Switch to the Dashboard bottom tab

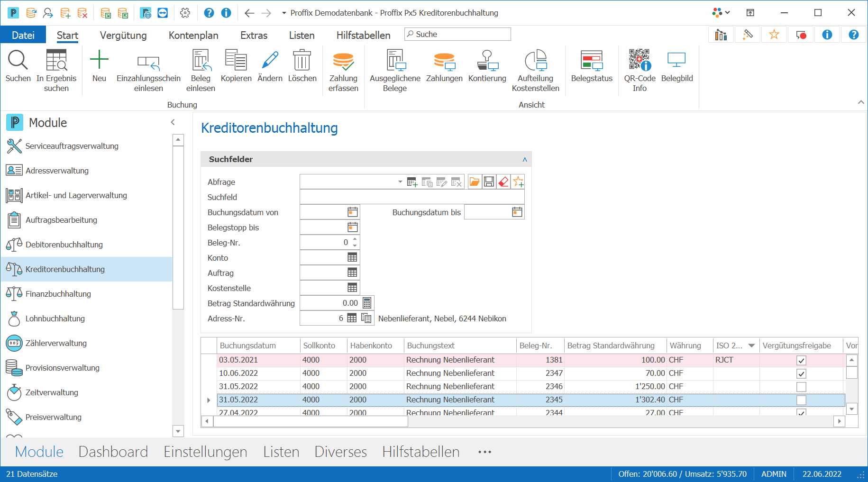113,452
